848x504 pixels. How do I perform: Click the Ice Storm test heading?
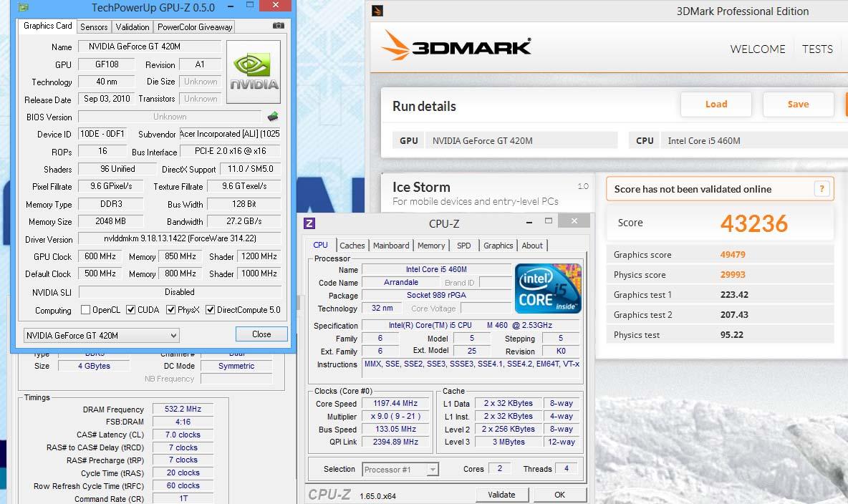tap(421, 187)
